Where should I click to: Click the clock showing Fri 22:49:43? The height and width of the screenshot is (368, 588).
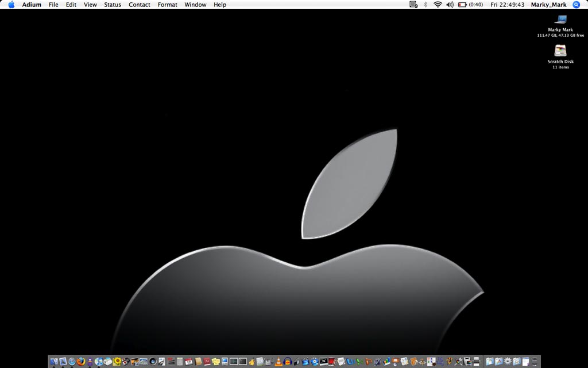508,5
